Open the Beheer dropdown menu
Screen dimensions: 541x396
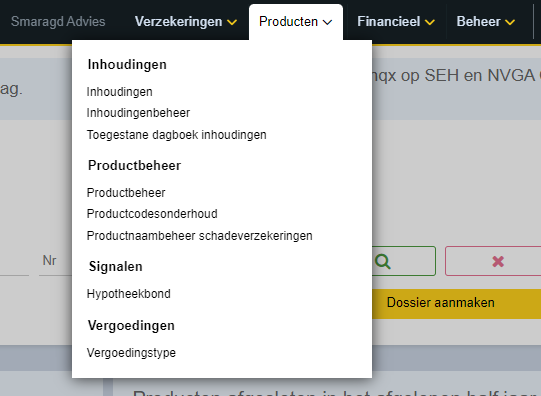485,21
